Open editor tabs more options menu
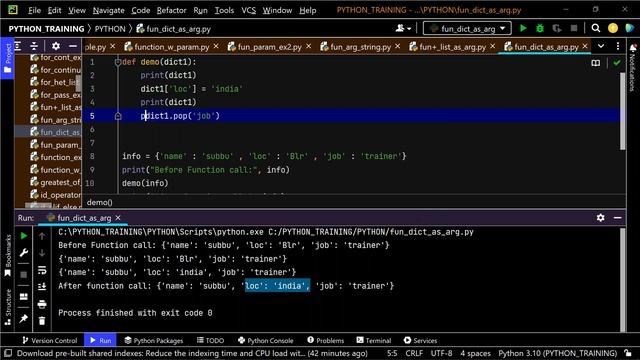The width and height of the screenshot is (640, 360). 618,46
